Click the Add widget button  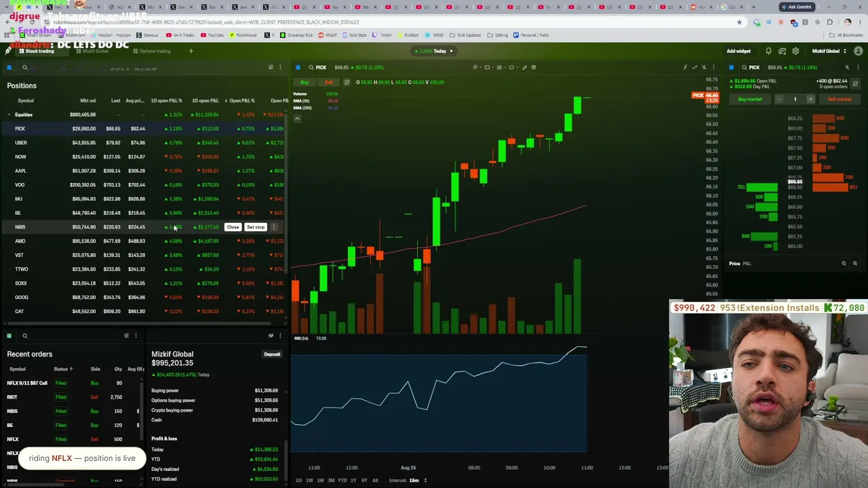click(x=738, y=51)
